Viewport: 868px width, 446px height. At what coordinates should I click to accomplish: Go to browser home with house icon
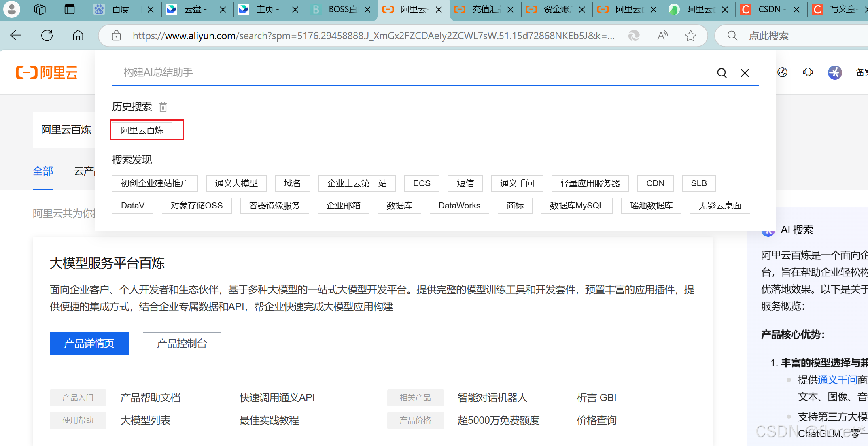tap(78, 36)
